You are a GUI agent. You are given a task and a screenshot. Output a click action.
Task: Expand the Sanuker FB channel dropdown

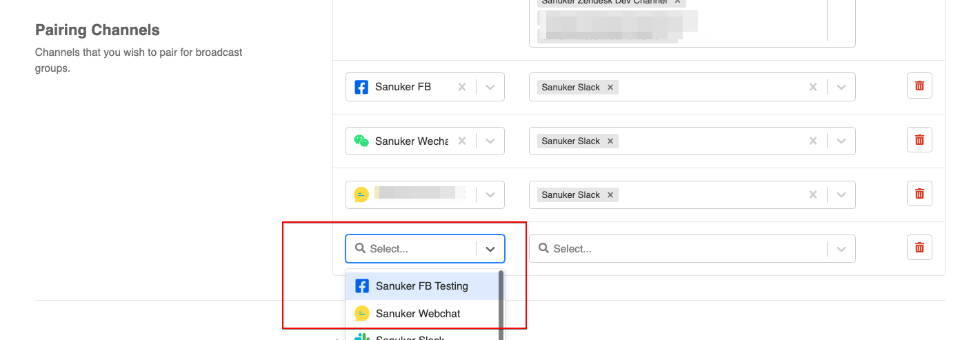tap(490, 87)
